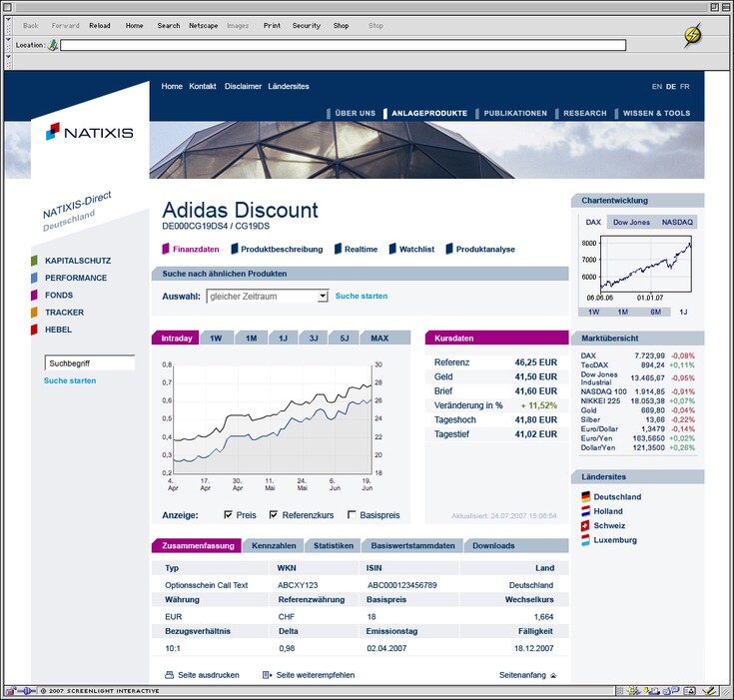
Task: Uncheck the Referenzkurs checkbox
Action: (x=274, y=514)
